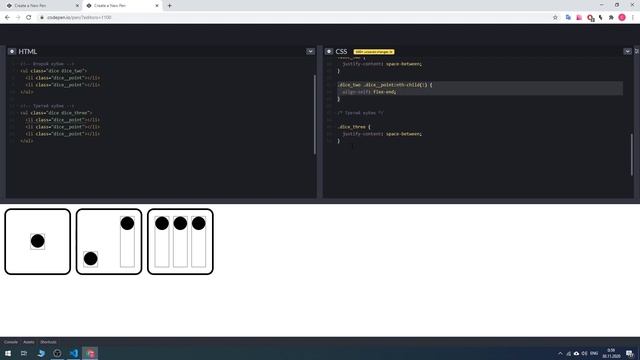640x360 pixels.
Task: Open the Windows notification center
Action: pos(630,353)
